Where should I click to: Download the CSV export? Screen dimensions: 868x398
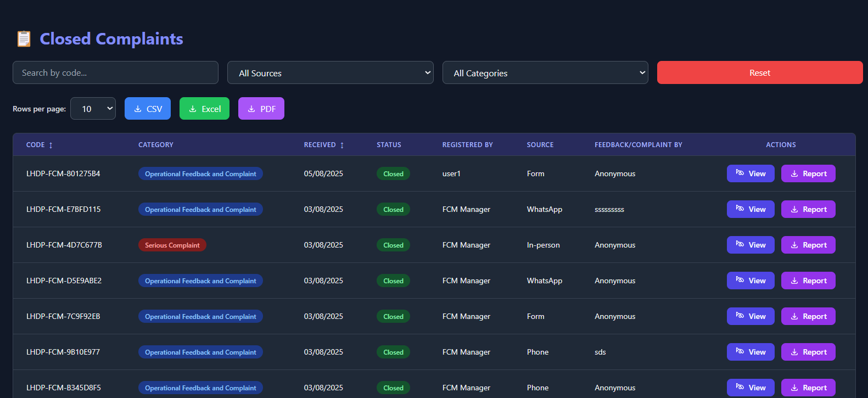click(148, 109)
